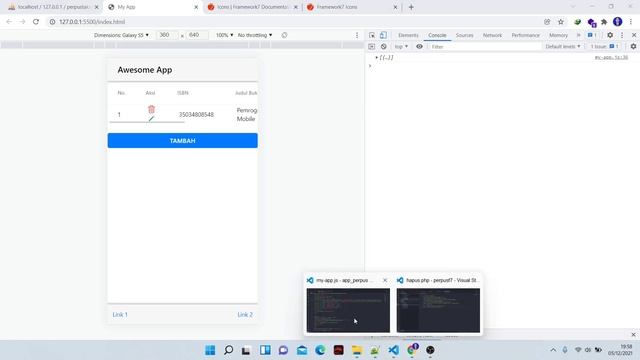Open a new browser tab
Image resolution: width=640 pixels, height=360 pixels.
(x=411, y=7)
